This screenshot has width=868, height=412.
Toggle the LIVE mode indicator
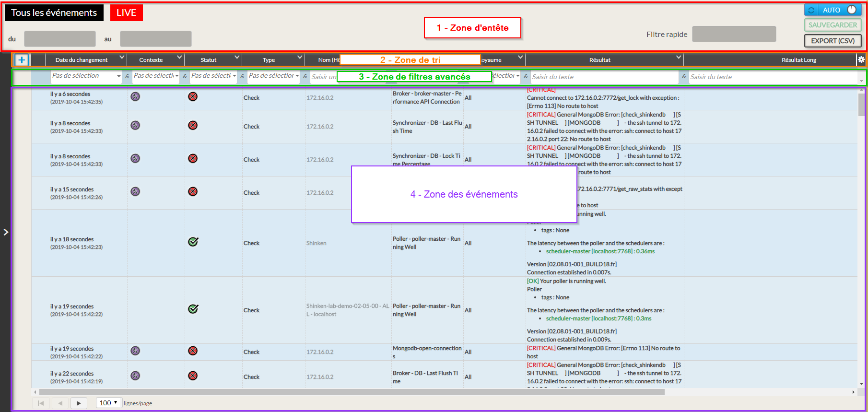(126, 13)
